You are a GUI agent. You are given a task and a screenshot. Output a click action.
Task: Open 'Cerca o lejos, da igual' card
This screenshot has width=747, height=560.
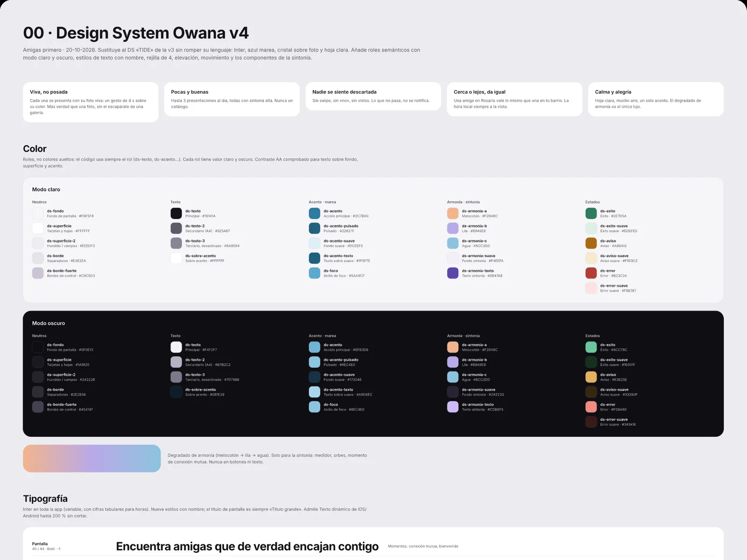pyautogui.click(x=514, y=99)
